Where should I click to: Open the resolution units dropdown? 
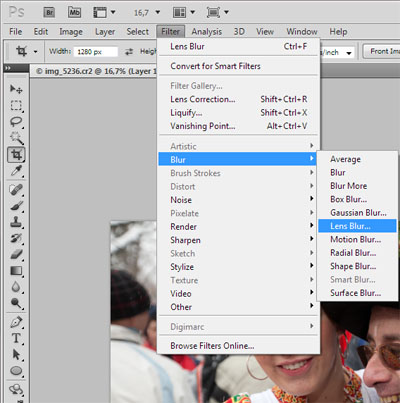349,53
